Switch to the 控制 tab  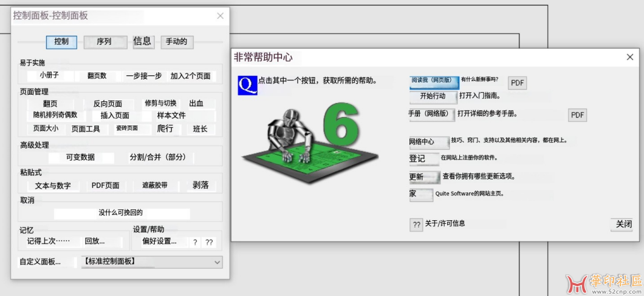(61, 42)
